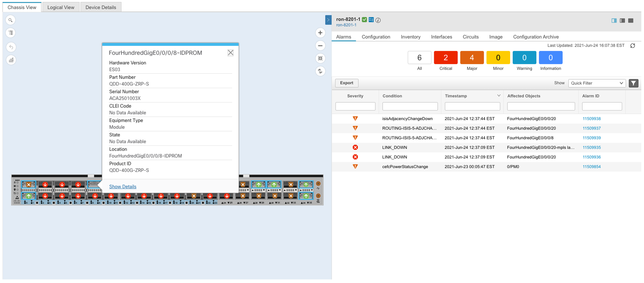Zoom out of chassis using minus icon
Screen dimensions: 644x283
[x=320, y=46]
